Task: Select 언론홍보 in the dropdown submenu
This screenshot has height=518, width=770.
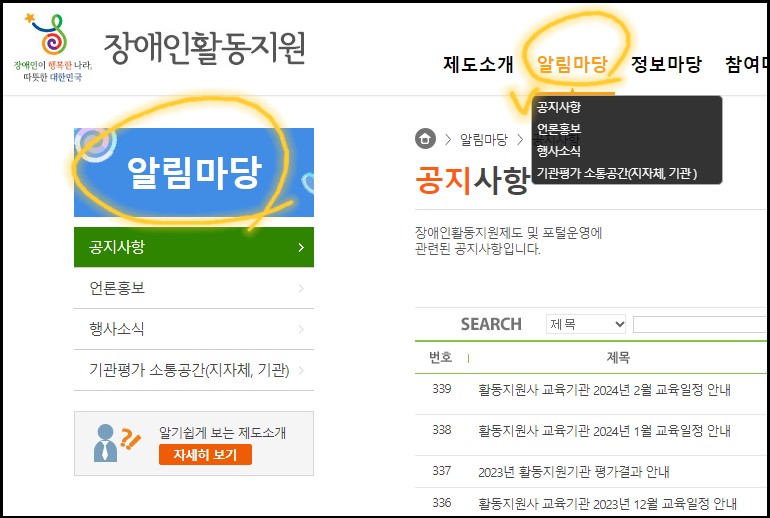Action: coord(558,129)
